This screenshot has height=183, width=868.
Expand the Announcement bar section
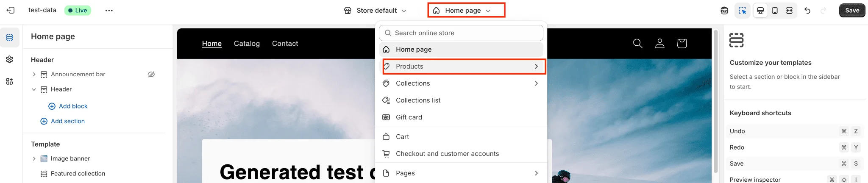(x=34, y=74)
